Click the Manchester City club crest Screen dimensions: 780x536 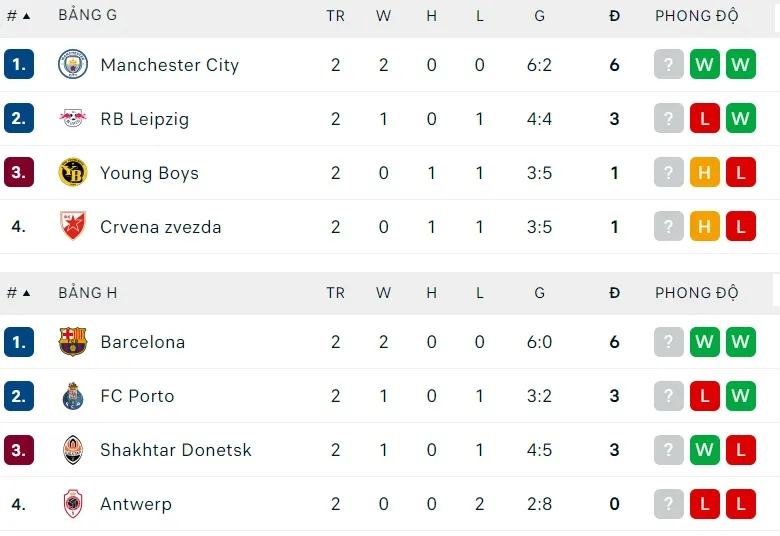click(73, 65)
